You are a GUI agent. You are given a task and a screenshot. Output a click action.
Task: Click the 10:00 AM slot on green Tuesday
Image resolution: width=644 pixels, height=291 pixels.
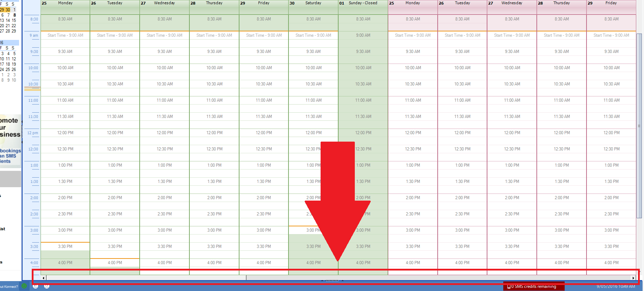coord(115,68)
